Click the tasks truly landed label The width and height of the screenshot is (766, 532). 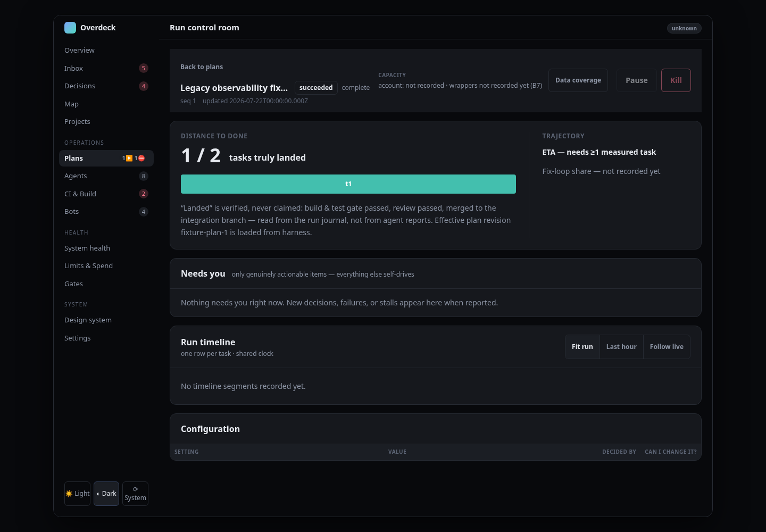(x=268, y=158)
